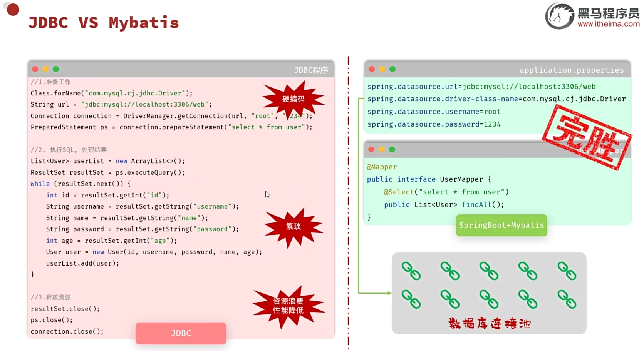
Task: Click the red dot in the UserMapper window
Action: point(371,149)
